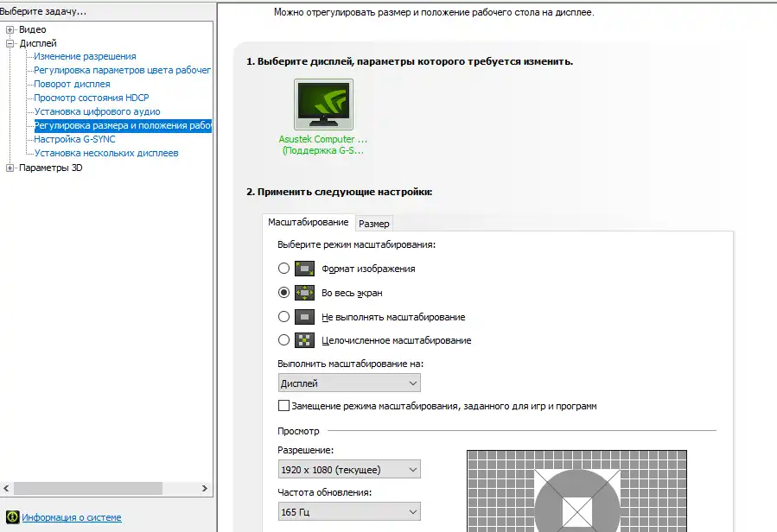
Task: Switch to the Размер tab
Action: click(x=374, y=224)
